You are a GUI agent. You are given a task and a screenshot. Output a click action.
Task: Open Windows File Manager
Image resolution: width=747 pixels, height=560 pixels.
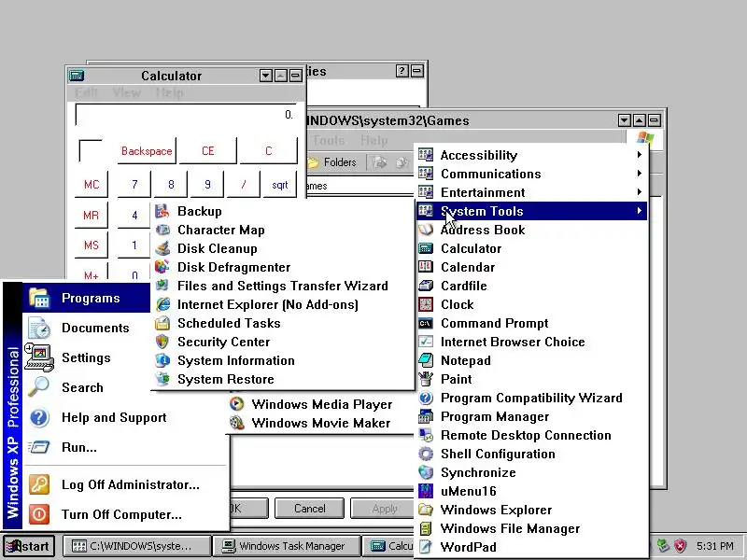531,528
